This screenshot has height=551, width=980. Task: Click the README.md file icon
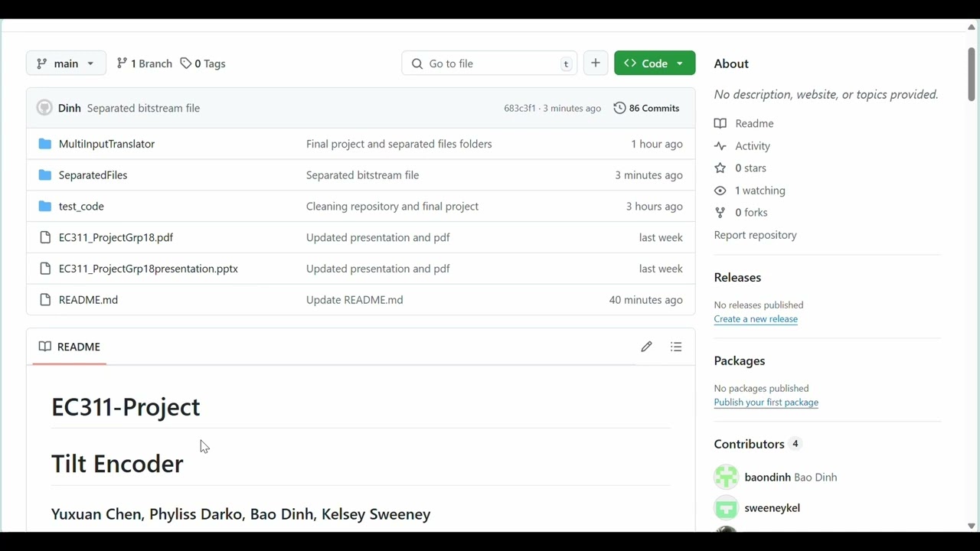tap(45, 300)
